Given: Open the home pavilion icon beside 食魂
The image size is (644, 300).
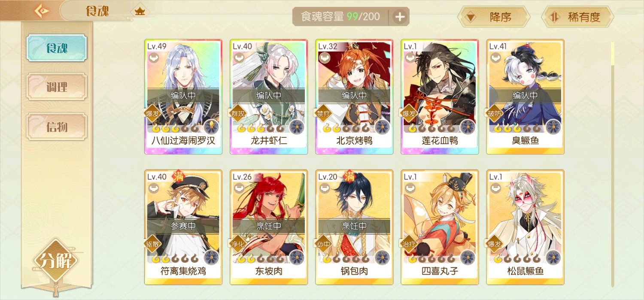Looking at the screenshot, I should coord(140,11).
